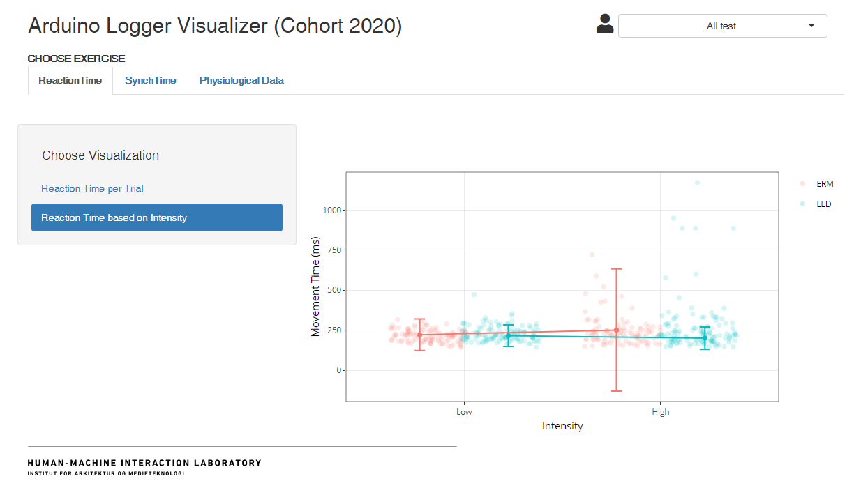Click the user profile icon

pos(604,25)
